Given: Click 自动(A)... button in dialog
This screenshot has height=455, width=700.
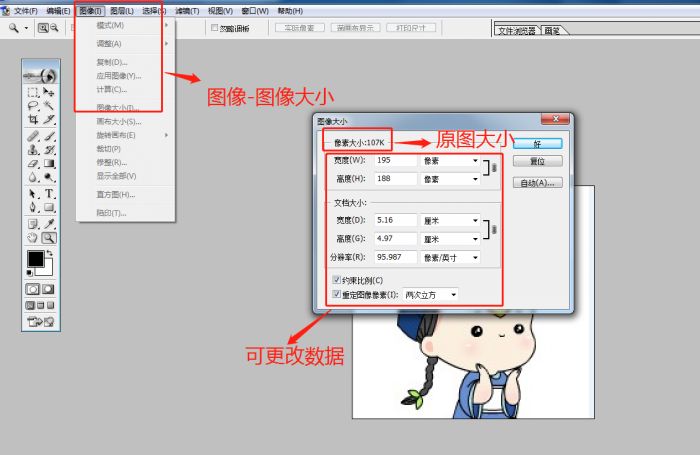Looking at the screenshot, I should click(537, 183).
